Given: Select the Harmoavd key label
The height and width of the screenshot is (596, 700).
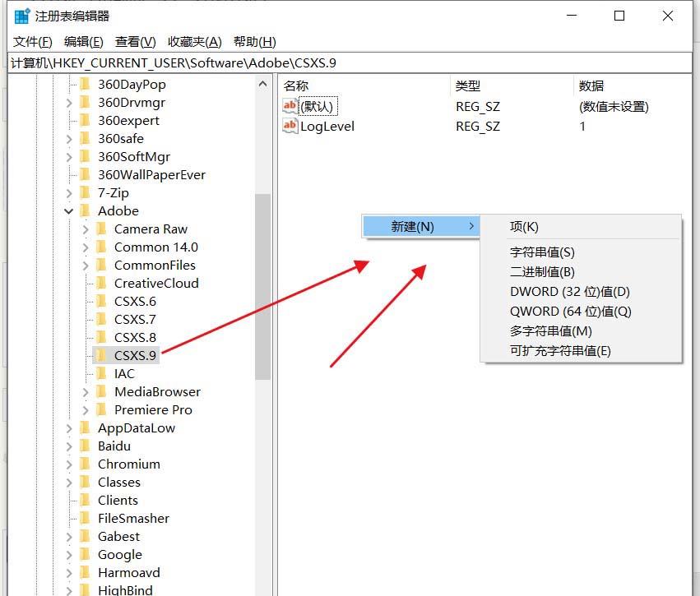Looking at the screenshot, I should coord(129,572).
